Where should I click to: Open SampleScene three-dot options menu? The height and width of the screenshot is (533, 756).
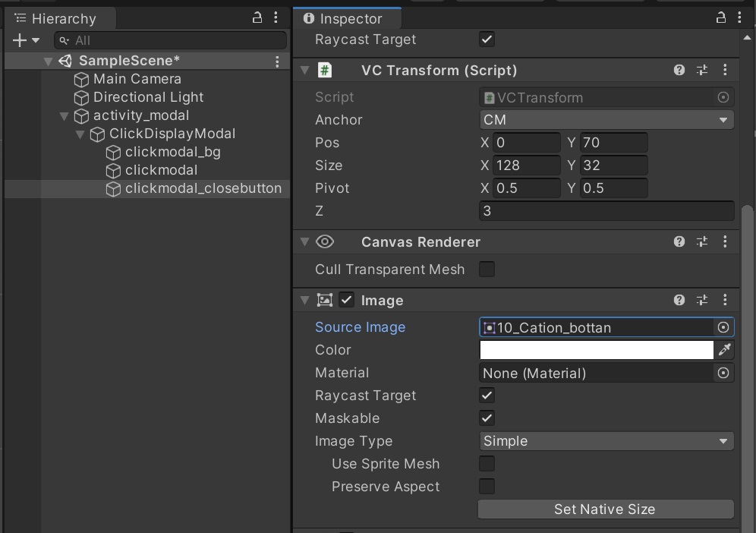277,61
